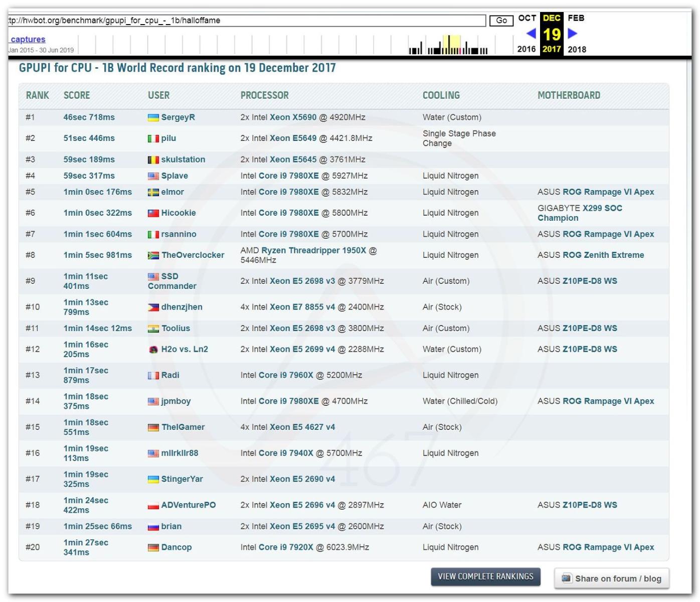The image size is (700, 602).
Task: Click the Ukraine flag beside SergeyR
Action: coord(153,118)
